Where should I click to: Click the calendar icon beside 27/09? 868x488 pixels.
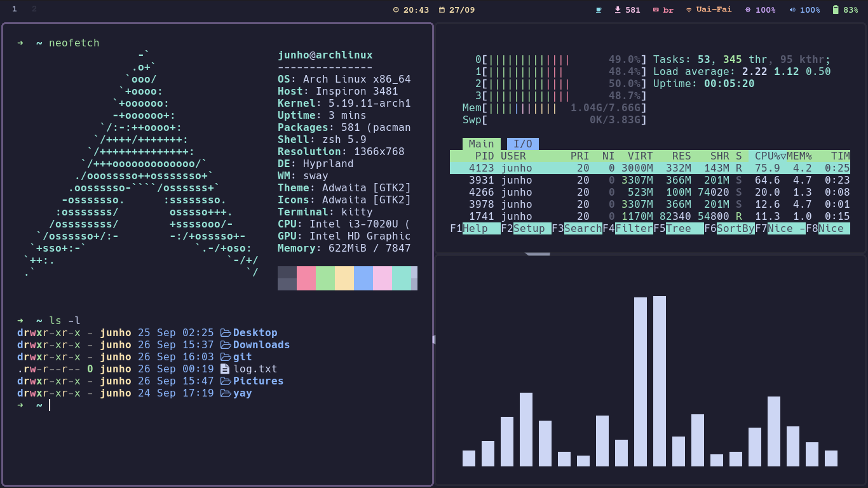tap(442, 10)
